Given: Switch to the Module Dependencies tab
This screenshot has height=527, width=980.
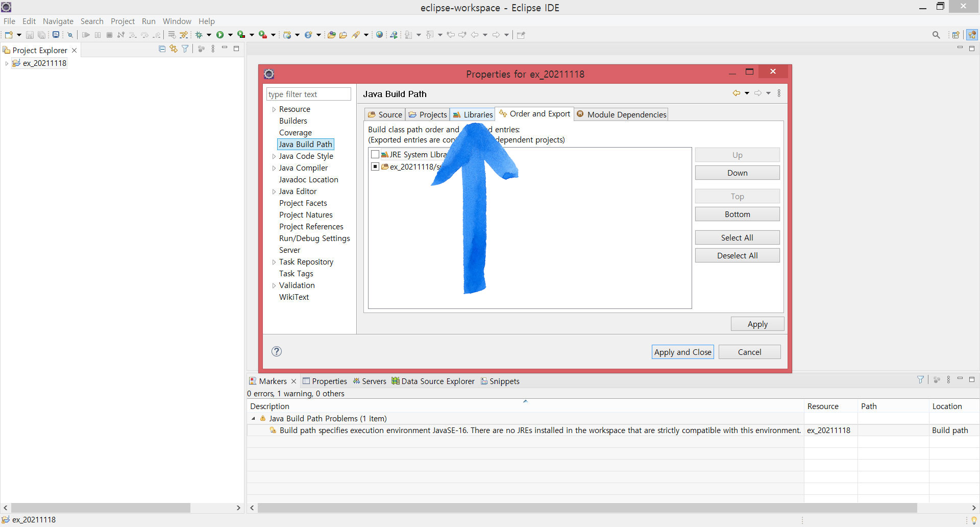Looking at the screenshot, I should pyautogui.click(x=621, y=114).
